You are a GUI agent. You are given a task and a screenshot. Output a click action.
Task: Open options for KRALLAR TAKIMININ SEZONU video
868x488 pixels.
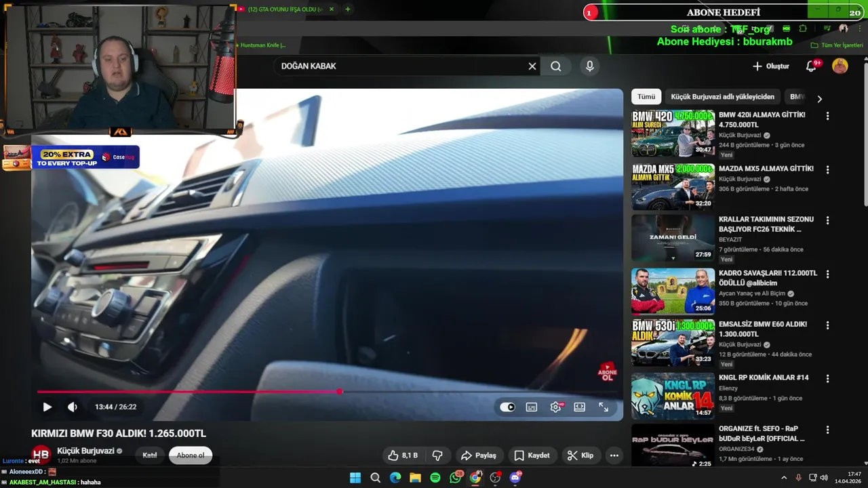827,220
